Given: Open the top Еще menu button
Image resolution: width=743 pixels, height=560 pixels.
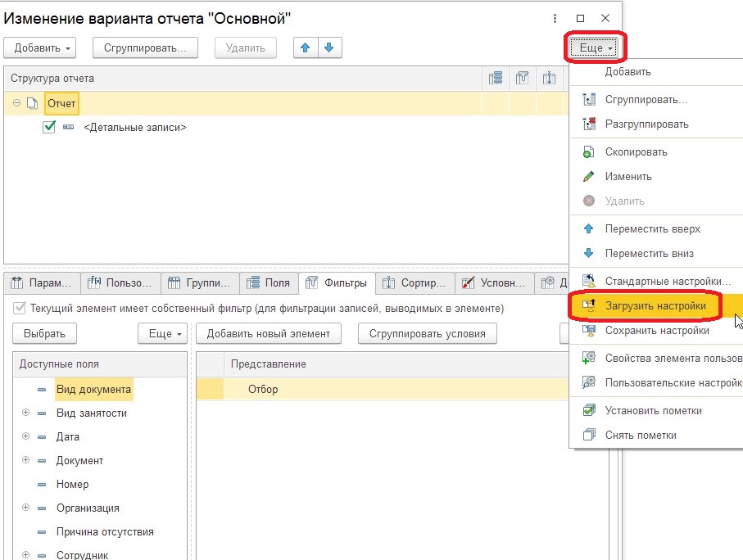Looking at the screenshot, I should pyautogui.click(x=595, y=47).
